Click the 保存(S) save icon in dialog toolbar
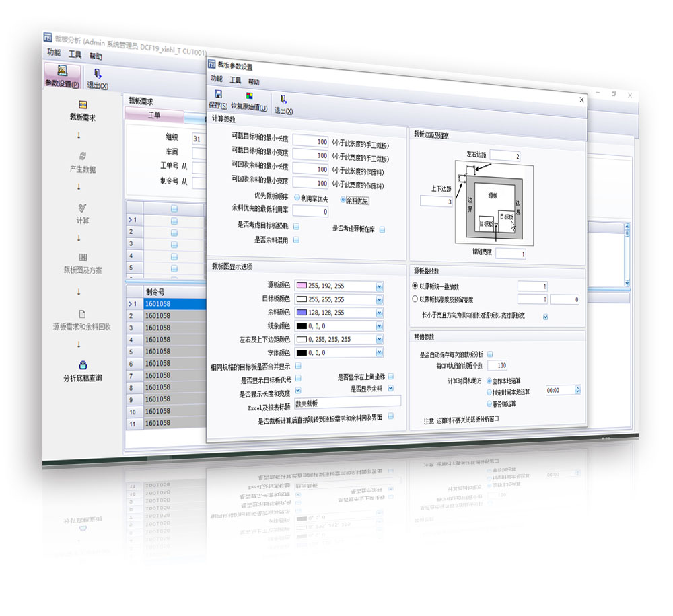Viewport: 673px width, 616px height. click(219, 96)
